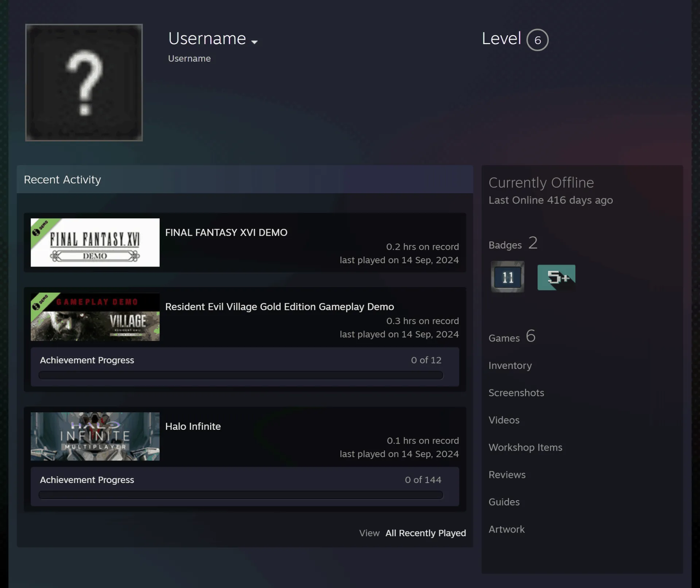Screen dimensions: 700x588
Task: Go to Screenshots
Action: click(x=516, y=393)
